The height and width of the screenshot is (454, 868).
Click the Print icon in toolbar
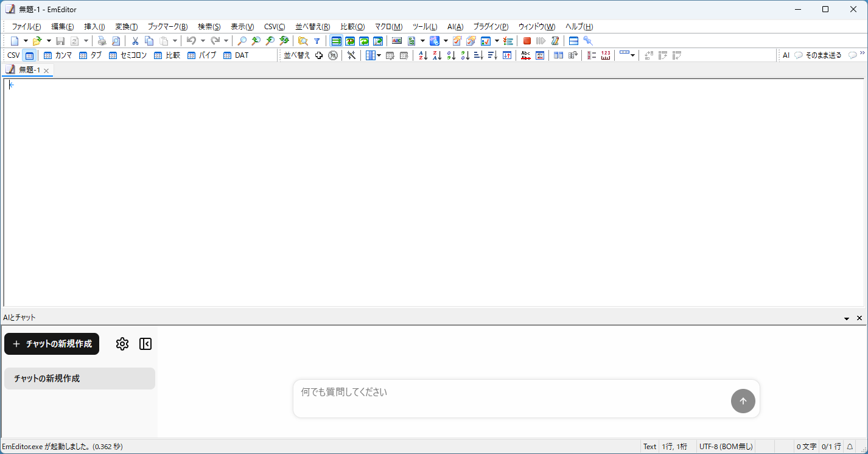(102, 41)
